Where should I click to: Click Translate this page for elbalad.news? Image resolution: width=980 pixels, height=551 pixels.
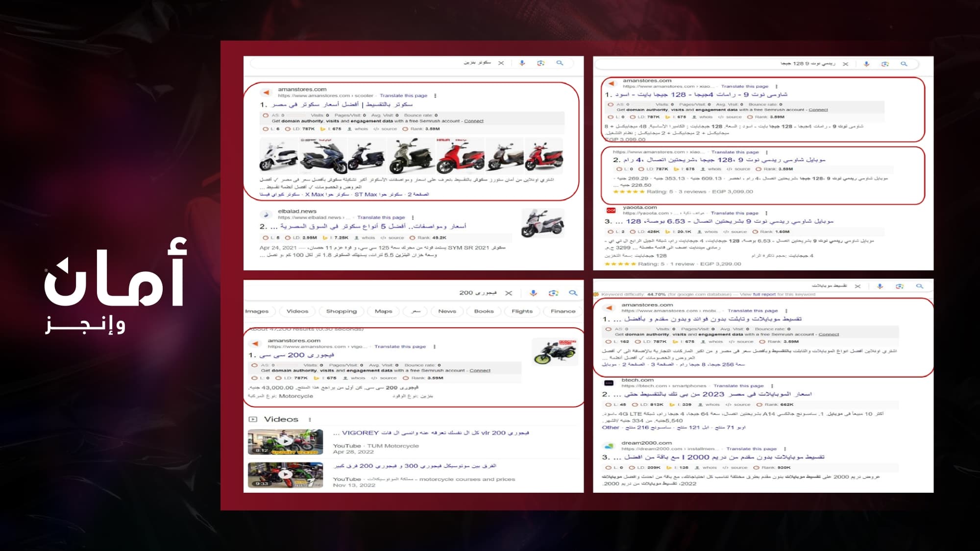(x=381, y=217)
